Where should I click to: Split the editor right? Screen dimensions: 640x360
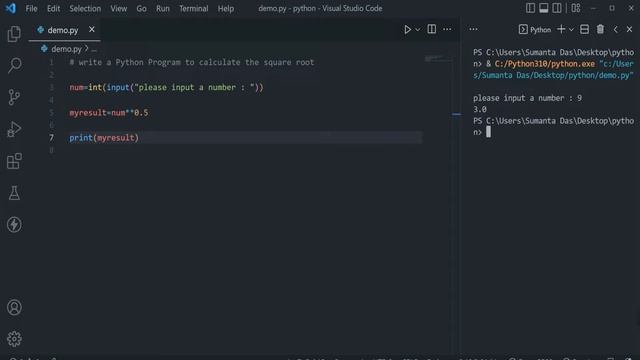click(431, 29)
